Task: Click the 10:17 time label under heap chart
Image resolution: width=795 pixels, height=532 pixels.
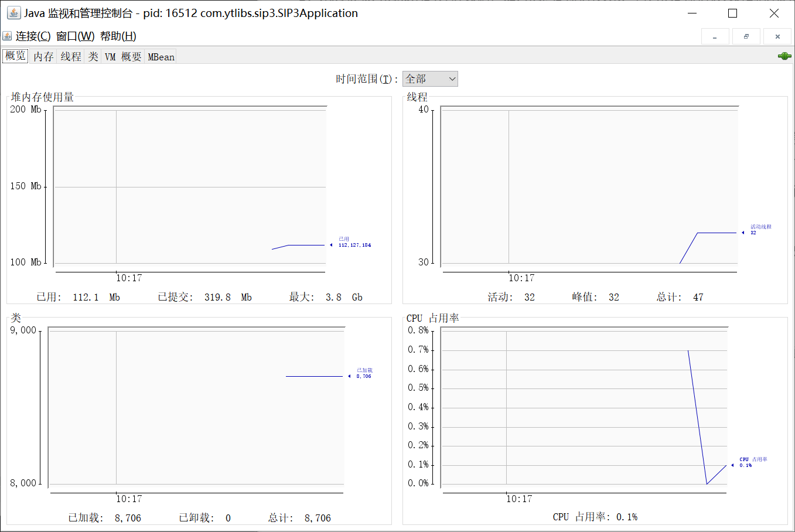Action: pyautogui.click(x=129, y=278)
